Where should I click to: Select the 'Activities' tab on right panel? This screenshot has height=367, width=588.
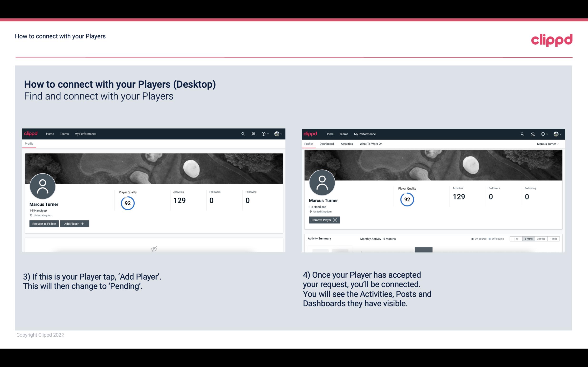coord(346,144)
